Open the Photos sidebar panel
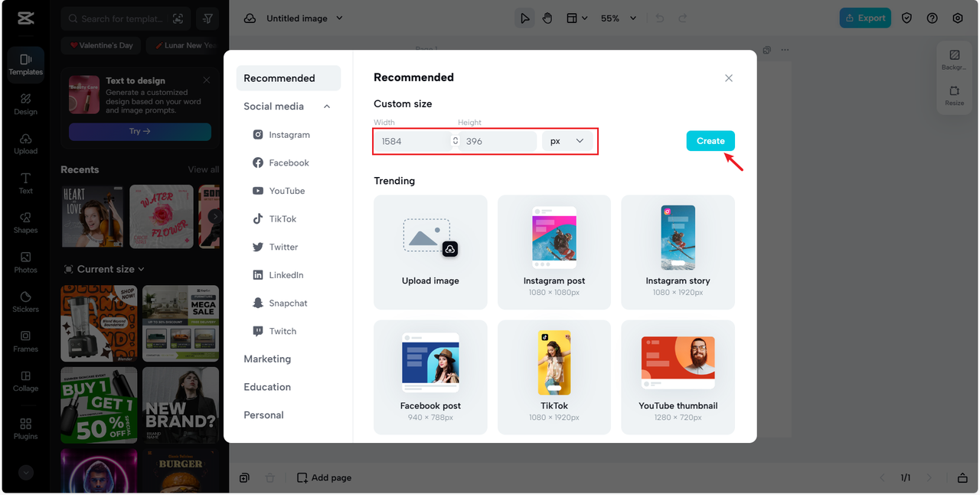The width and height of the screenshot is (980, 495). tap(25, 263)
